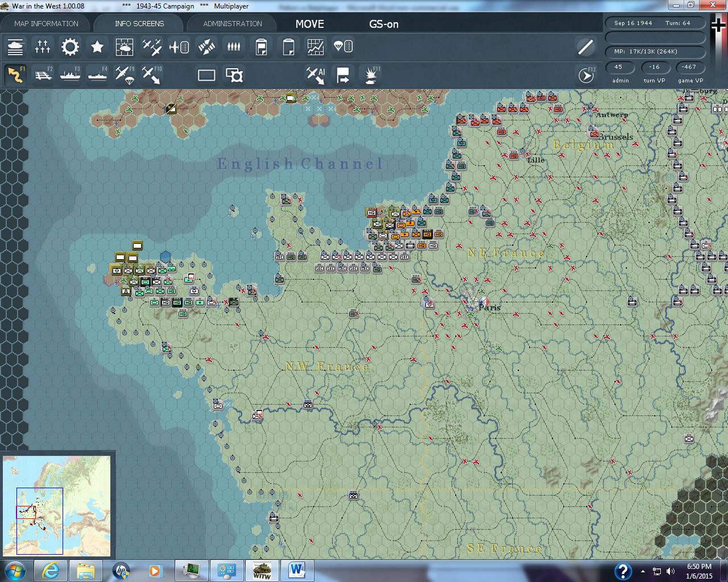Open the victory star icon
Image resolution: width=728 pixels, height=582 pixels.
(97, 47)
